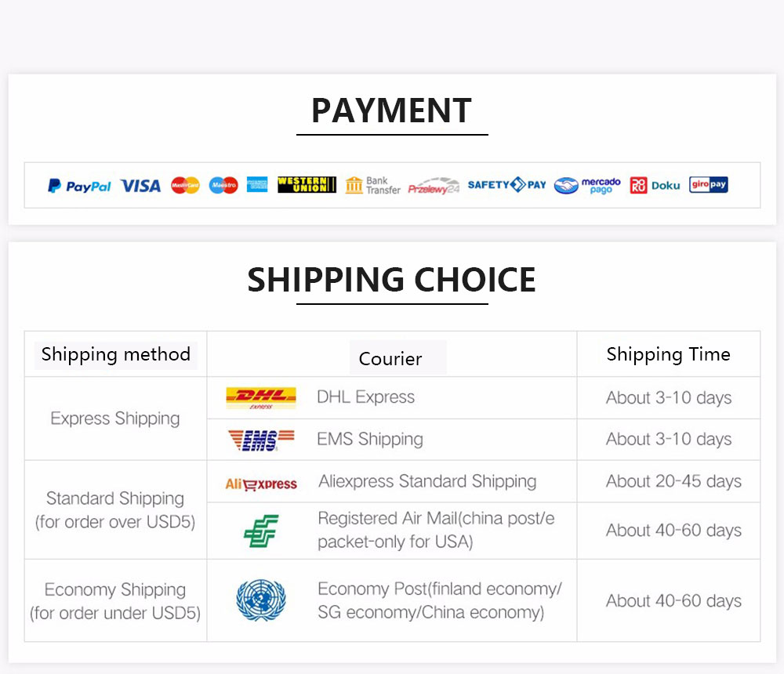Image resolution: width=784 pixels, height=674 pixels.
Task: Select the EMS courier logo
Action: (x=260, y=440)
